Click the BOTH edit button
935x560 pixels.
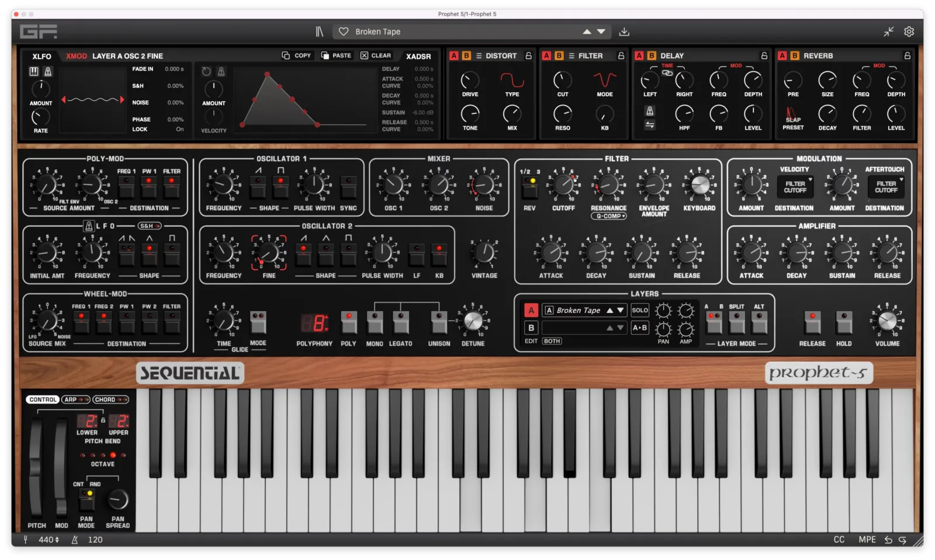(x=552, y=341)
